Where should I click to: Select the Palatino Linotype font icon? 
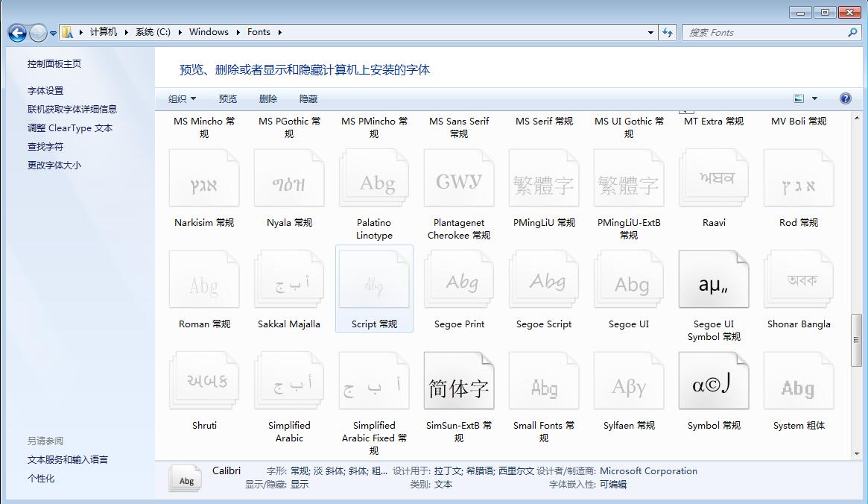coord(374,178)
